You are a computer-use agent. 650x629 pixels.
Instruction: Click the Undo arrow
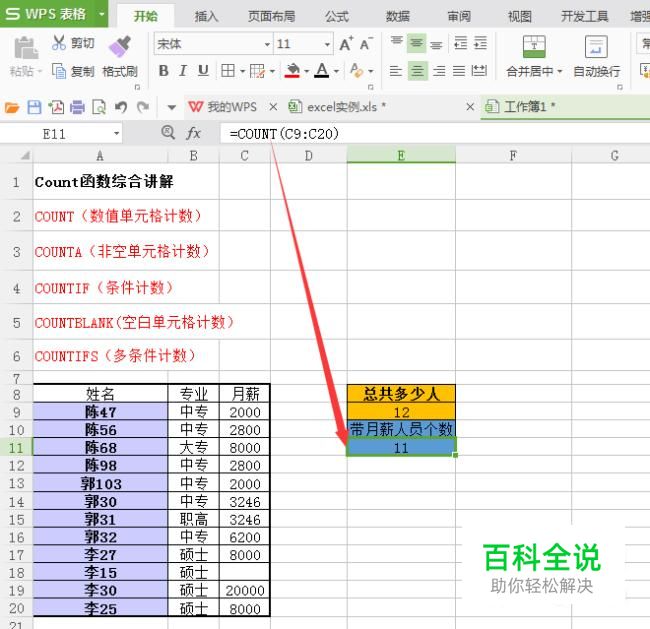(121, 107)
